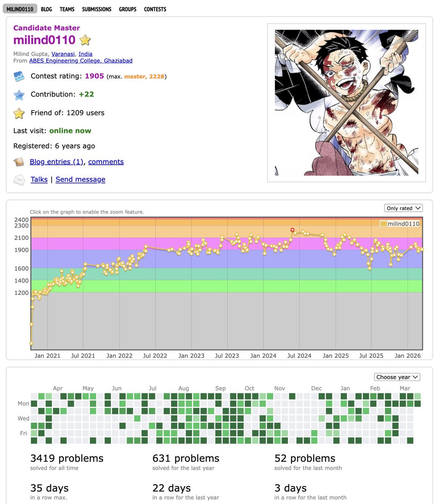The height and width of the screenshot is (504, 435).
Task: Open ABES Engineering College, Ghaziabad link
Action: [81, 60]
